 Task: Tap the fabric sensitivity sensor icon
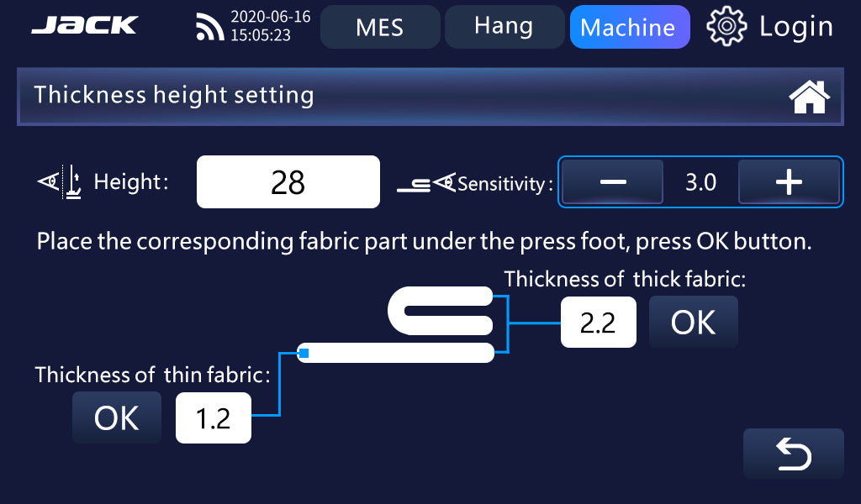tap(425, 182)
